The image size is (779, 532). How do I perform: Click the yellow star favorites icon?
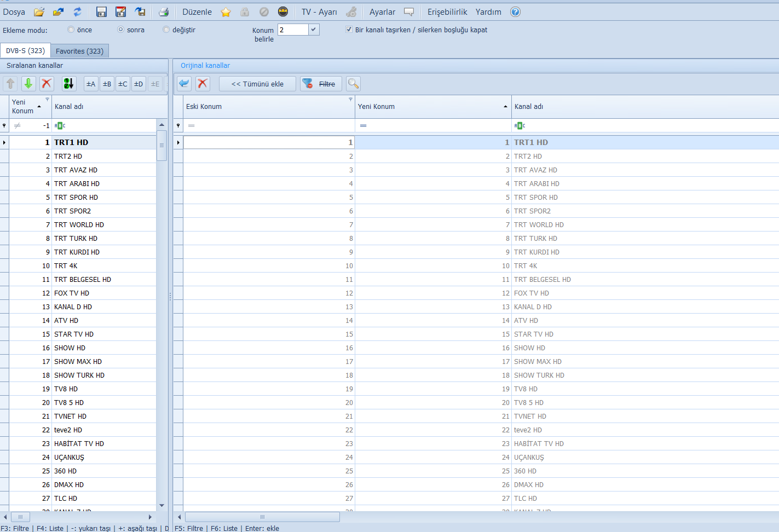(x=226, y=12)
